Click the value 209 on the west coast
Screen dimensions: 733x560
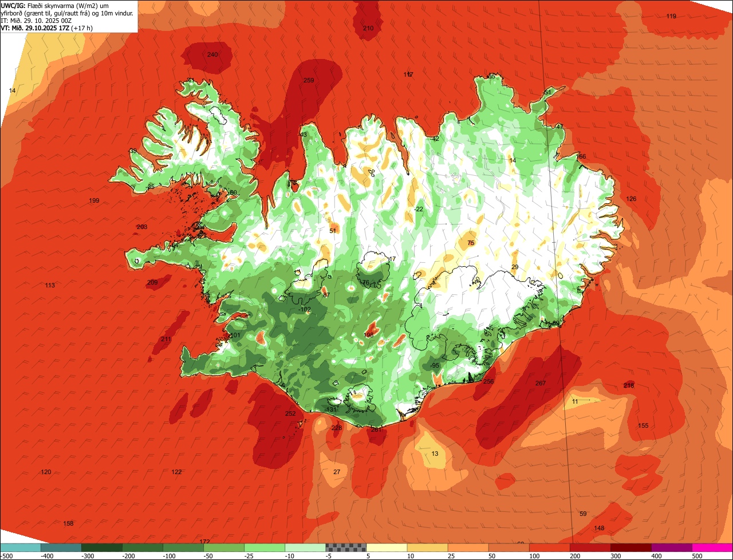coord(152,282)
